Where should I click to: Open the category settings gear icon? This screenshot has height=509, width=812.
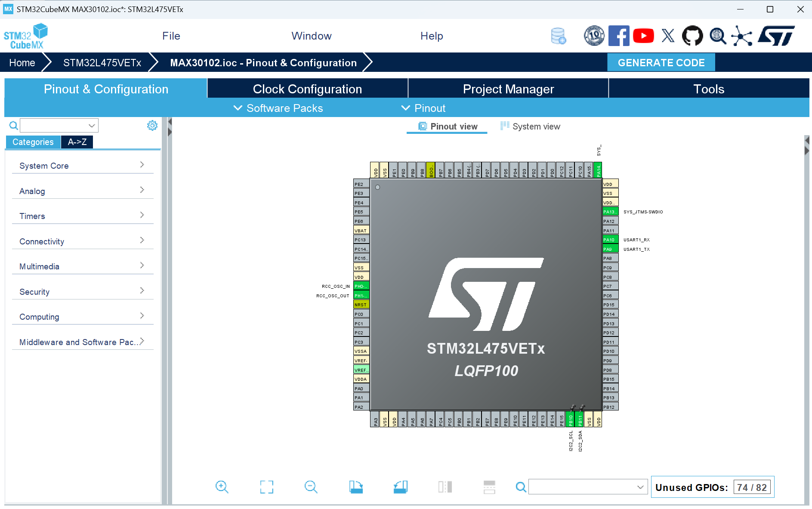pyautogui.click(x=152, y=126)
